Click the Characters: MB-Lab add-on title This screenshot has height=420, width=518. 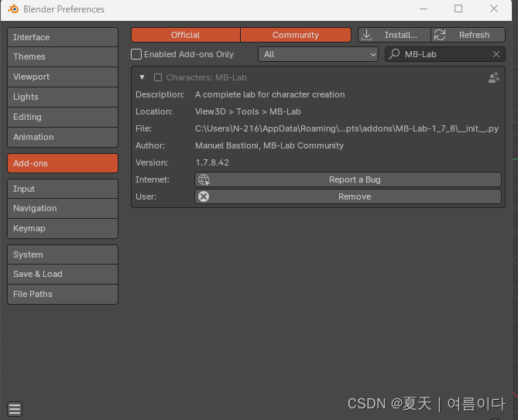tap(207, 77)
